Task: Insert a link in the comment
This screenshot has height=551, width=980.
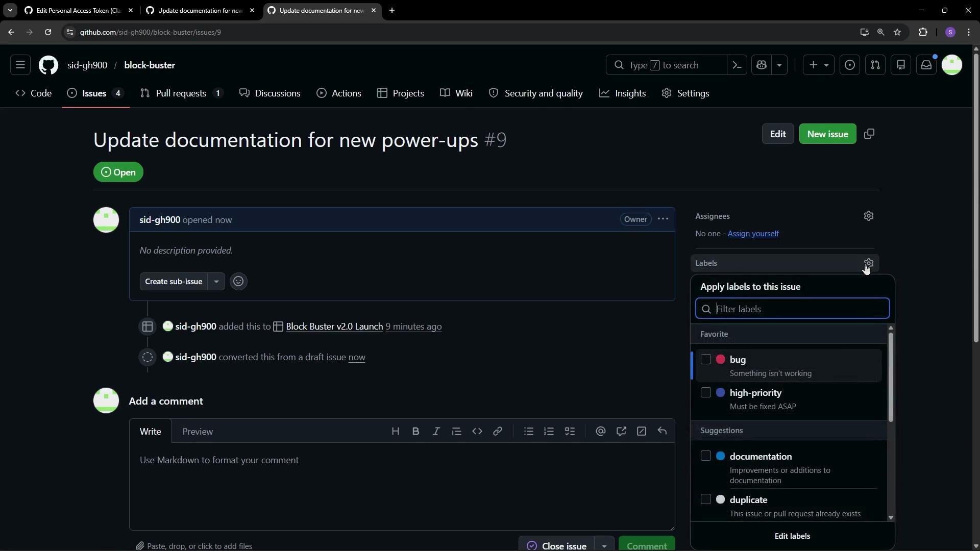Action: click(x=498, y=432)
